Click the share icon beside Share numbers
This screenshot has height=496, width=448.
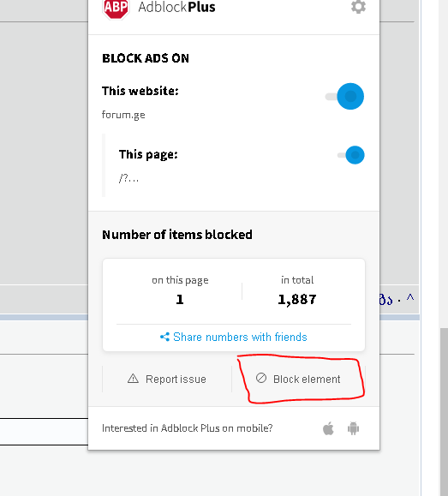[164, 337]
